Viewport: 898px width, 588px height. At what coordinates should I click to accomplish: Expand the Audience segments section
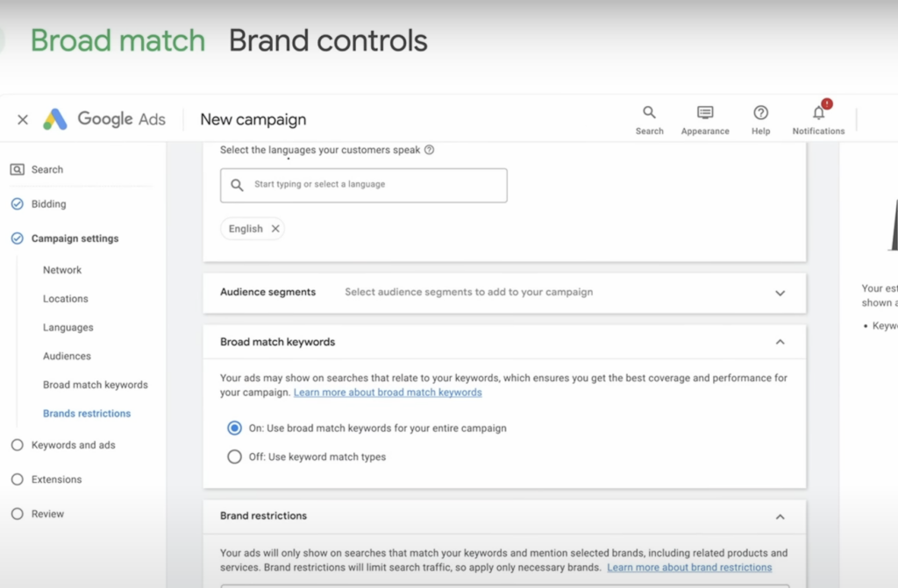pyautogui.click(x=780, y=294)
